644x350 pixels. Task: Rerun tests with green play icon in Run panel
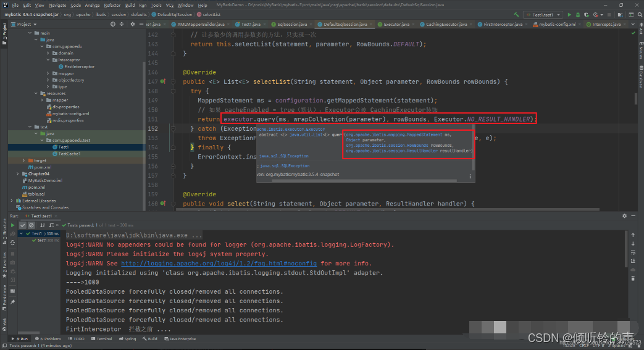13,225
